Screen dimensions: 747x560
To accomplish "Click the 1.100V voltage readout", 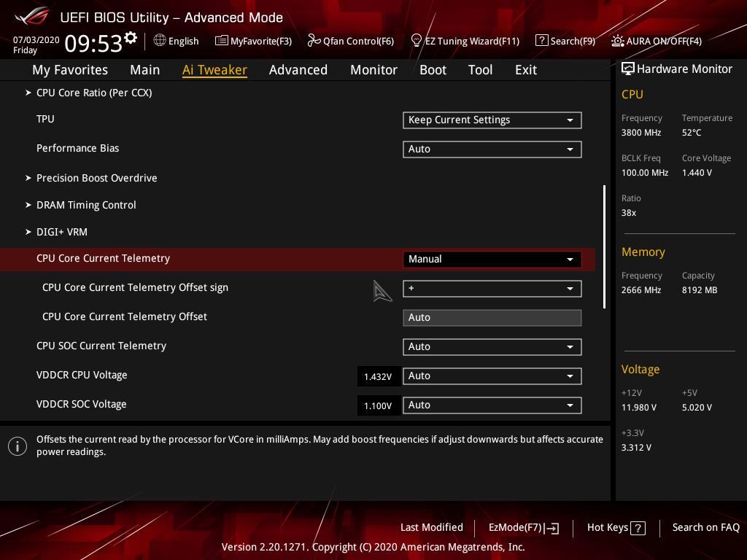I will 378,405.
